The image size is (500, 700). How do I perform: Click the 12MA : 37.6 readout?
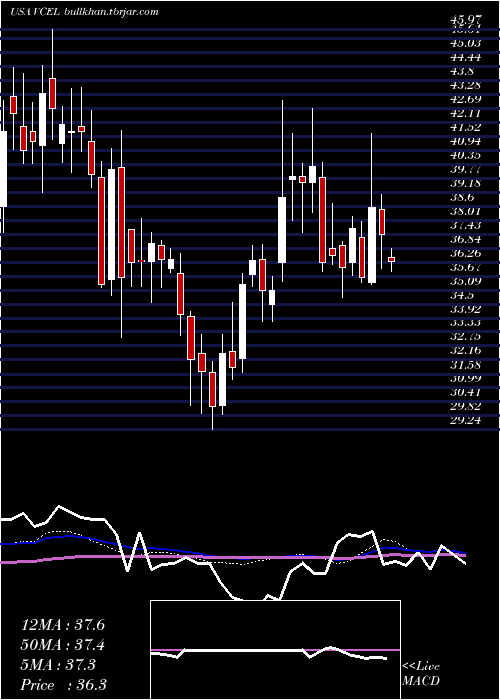pos(63,625)
